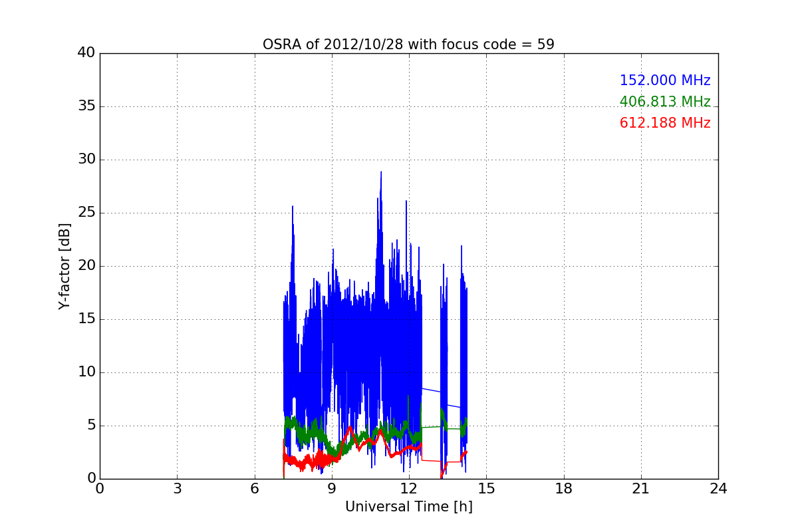This screenshot has width=798, height=532.
Task: Click the x-axis tick label 12
Action: click(409, 489)
